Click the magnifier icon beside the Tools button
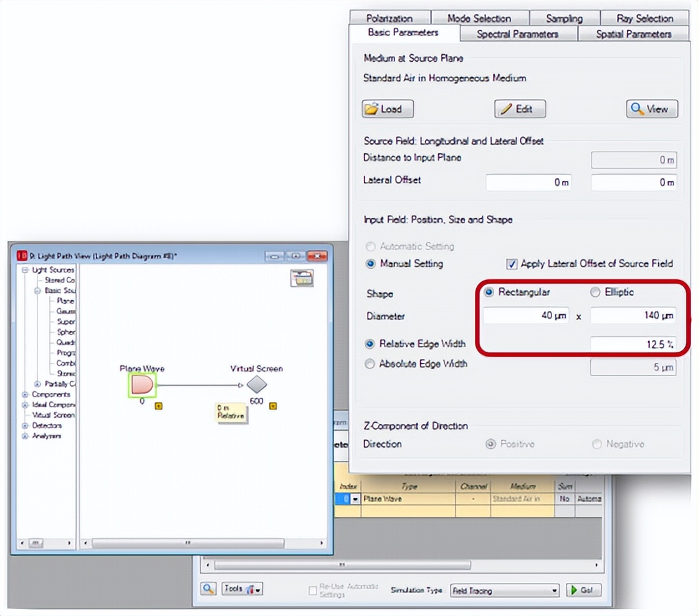This screenshot has height=616, width=698. pyautogui.click(x=209, y=589)
